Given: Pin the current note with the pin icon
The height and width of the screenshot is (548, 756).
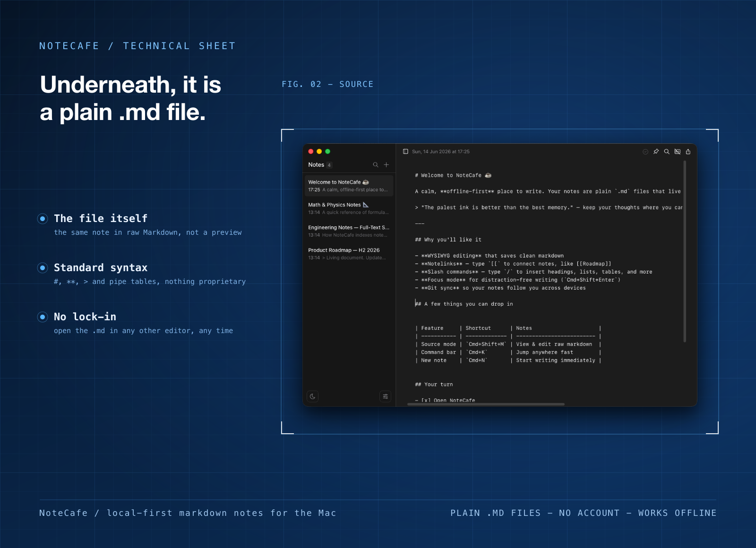Looking at the screenshot, I should click(656, 152).
